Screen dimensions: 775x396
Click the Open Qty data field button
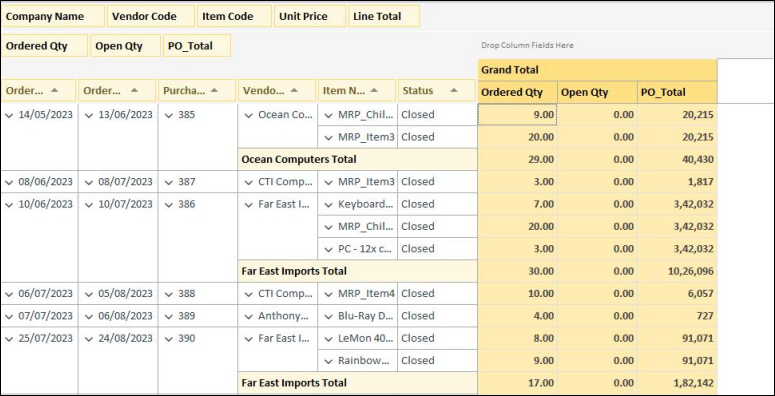pos(126,46)
